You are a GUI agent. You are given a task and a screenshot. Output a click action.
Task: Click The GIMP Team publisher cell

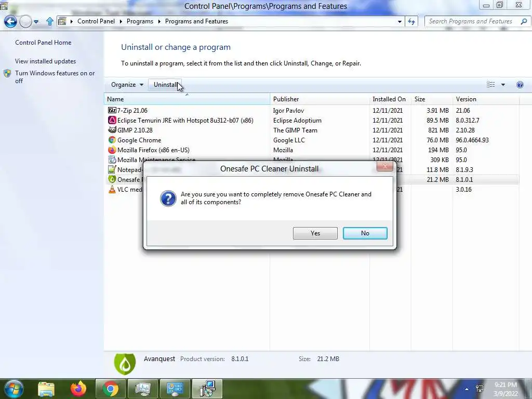[295, 130]
